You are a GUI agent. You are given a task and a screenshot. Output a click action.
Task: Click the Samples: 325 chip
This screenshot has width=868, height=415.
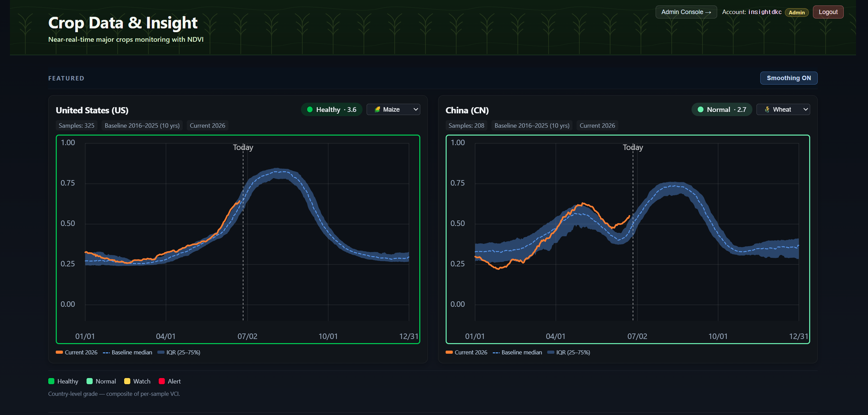coord(76,126)
